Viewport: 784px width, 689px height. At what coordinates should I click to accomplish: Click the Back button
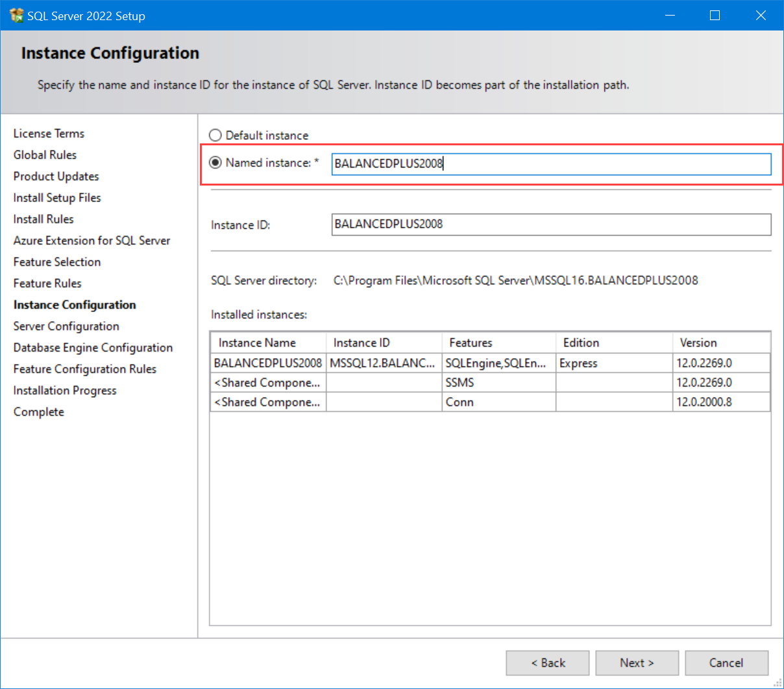point(547,662)
